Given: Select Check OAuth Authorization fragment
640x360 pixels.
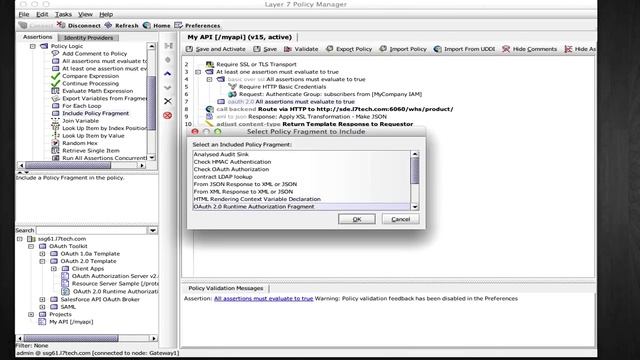Looking at the screenshot, I should (x=302, y=169).
